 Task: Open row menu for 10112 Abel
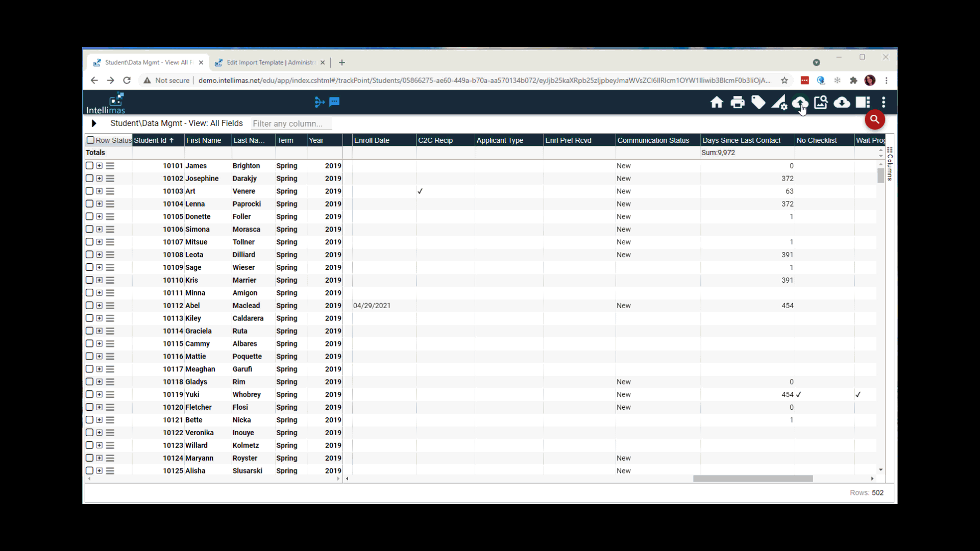110,306
